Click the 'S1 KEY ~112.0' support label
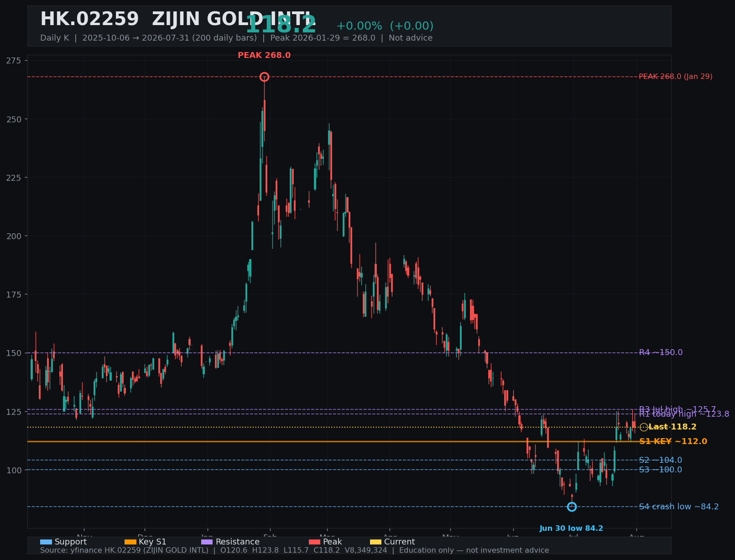This screenshot has height=560, width=735. tap(673, 442)
